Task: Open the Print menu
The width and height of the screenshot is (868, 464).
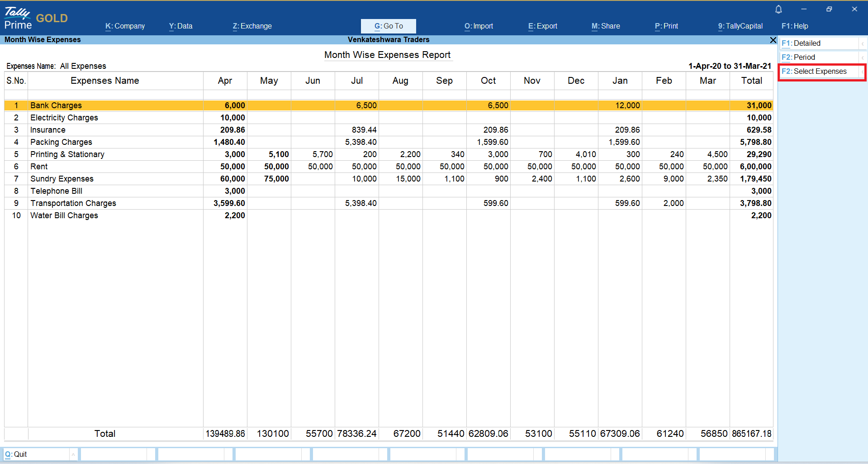Action: 666,26
